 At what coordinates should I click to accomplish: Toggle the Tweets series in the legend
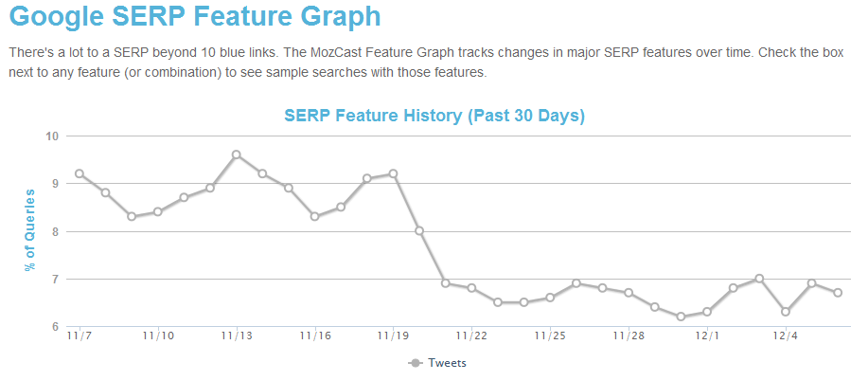(447, 362)
